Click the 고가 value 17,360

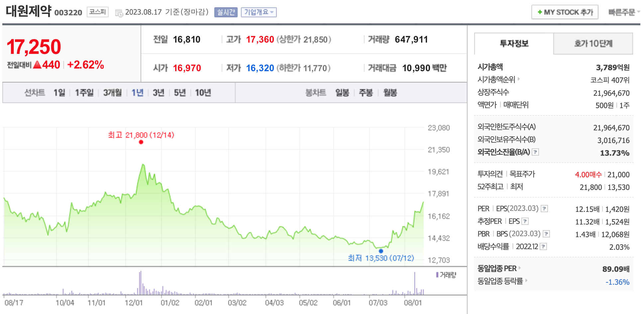(260, 40)
